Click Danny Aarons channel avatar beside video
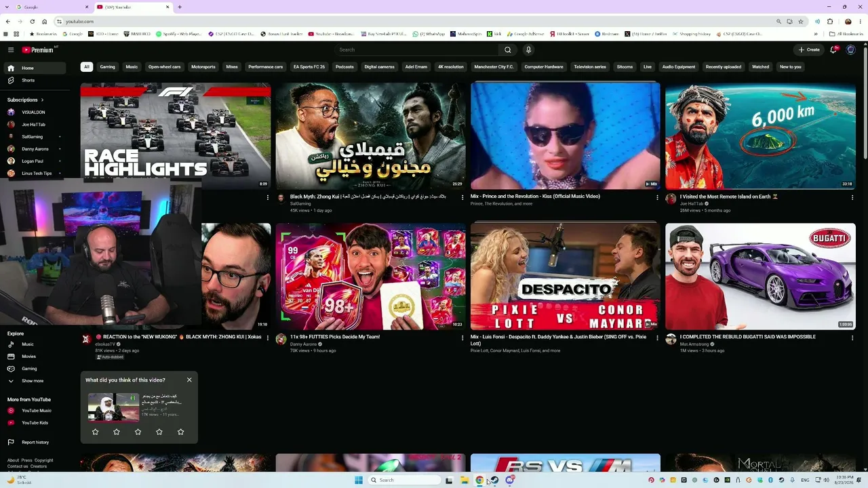 [x=281, y=339]
